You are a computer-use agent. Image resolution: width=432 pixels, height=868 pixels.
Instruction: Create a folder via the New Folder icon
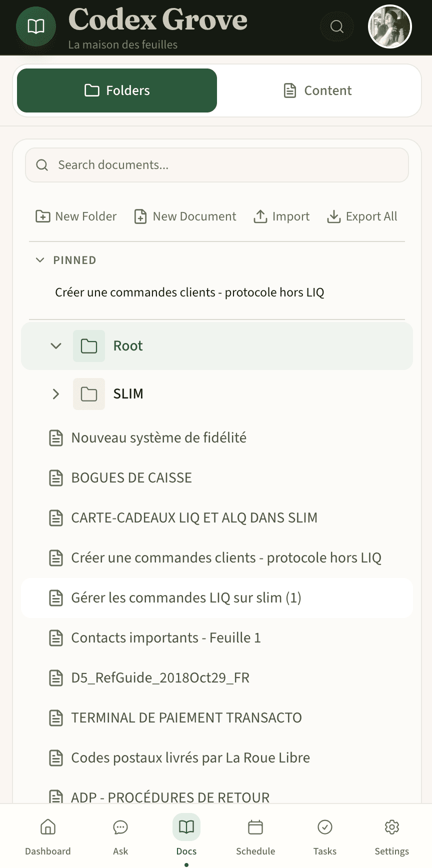click(x=43, y=216)
